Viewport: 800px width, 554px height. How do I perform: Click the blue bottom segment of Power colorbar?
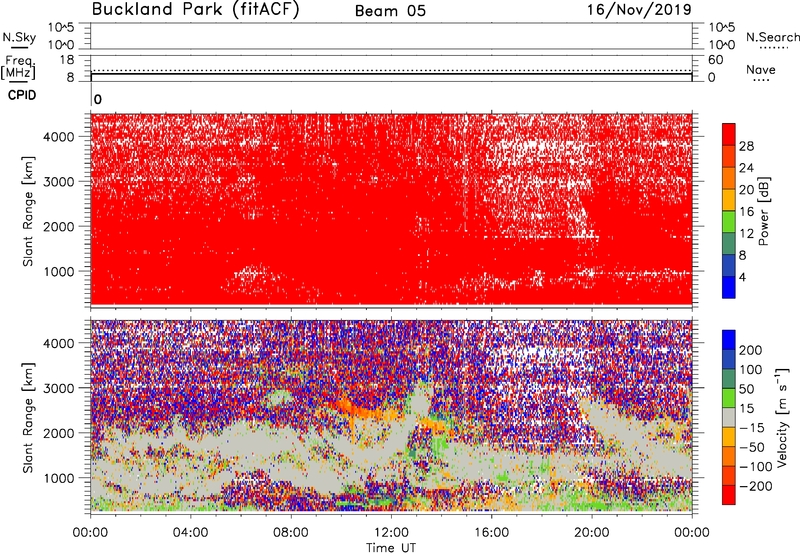coord(729,287)
